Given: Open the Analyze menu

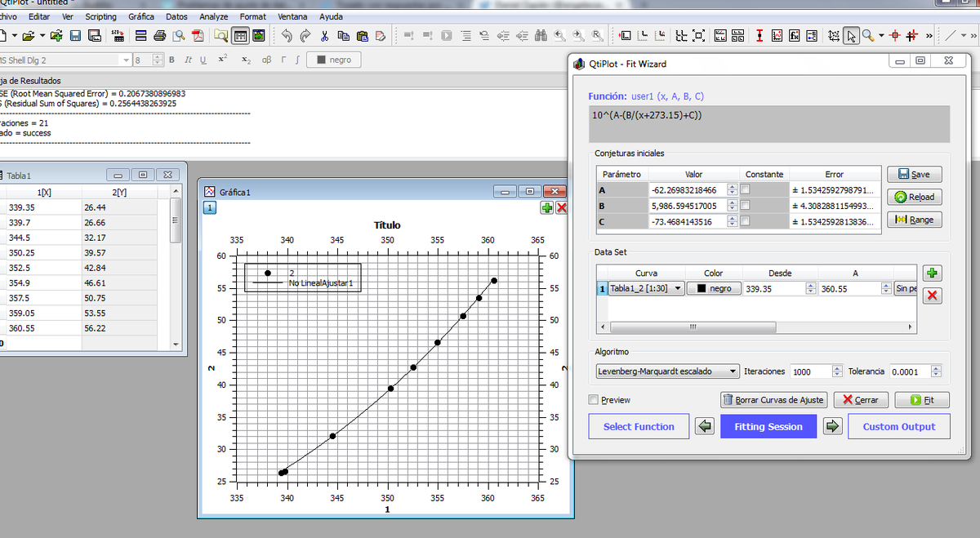Looking at the screenshot, I should pyautogui.click(x=214, y=16).
